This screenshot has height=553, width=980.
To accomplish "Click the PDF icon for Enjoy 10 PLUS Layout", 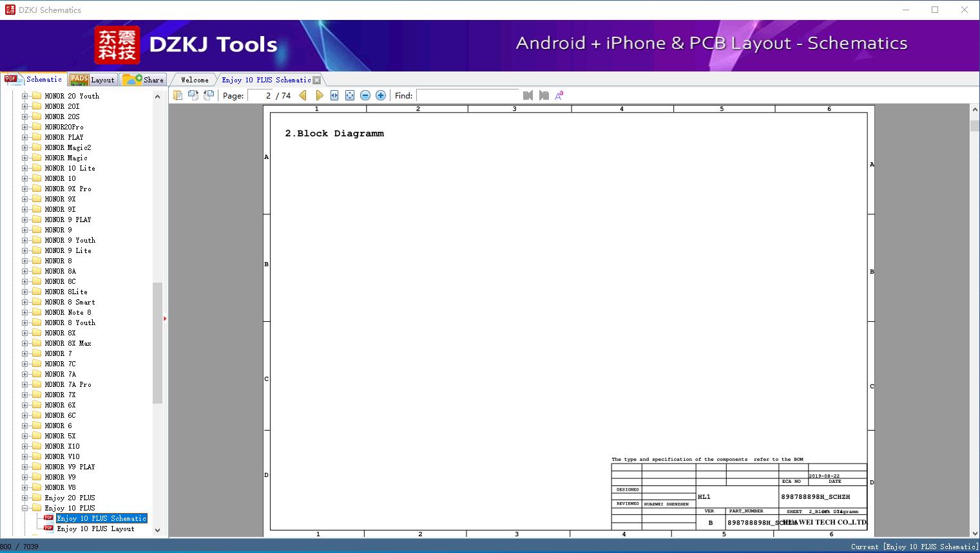I will (x=48, y=529).
